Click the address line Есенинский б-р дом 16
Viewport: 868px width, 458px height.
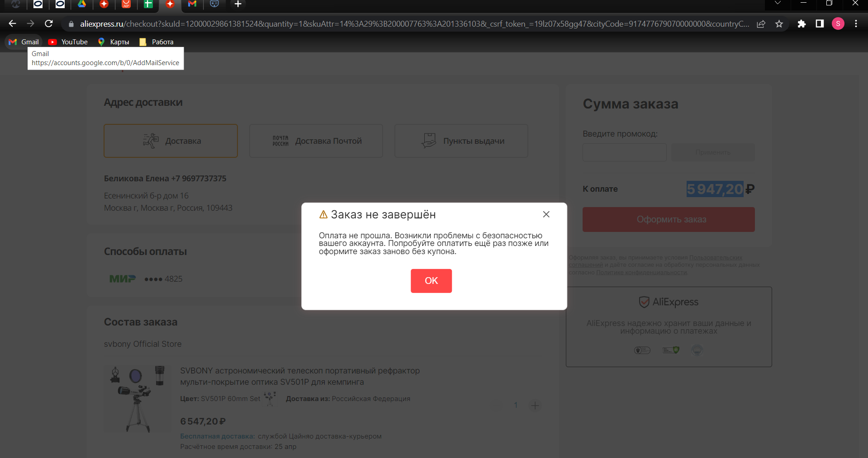(x=146, y=196)
